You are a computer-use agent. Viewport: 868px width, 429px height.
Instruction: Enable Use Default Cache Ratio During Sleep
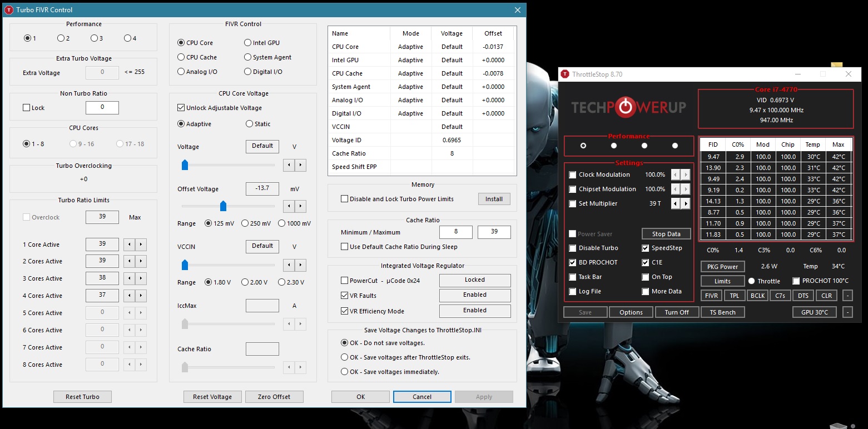[x=345, y=247]
